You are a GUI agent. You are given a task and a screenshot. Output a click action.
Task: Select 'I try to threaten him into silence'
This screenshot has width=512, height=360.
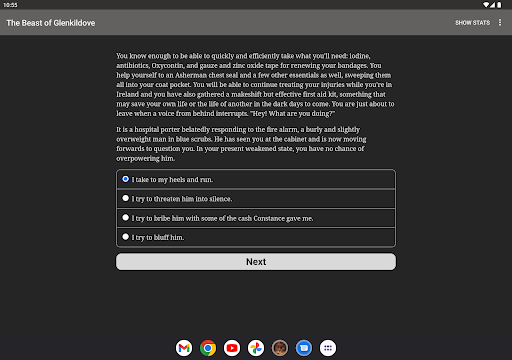[256, 199]
